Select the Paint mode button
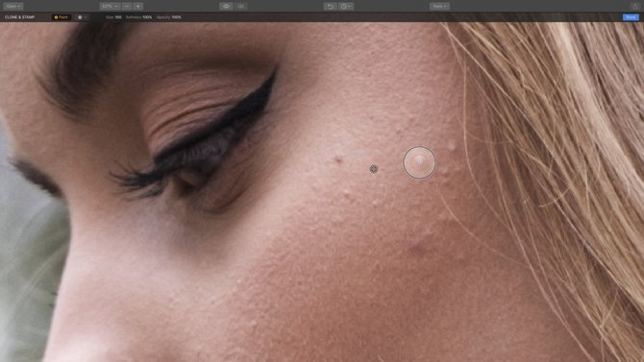This screenshot has width=644, height=362. (62, 17)
